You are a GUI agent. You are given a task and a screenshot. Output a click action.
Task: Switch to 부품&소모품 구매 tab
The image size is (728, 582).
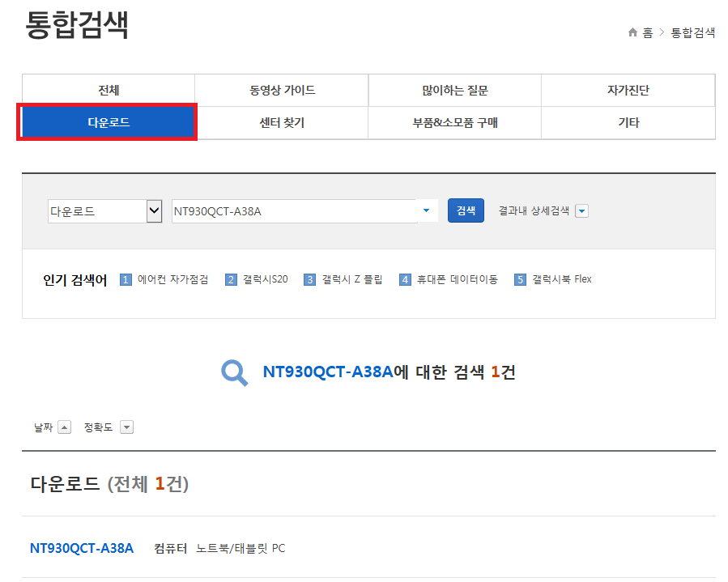click(x=455, y=122)
